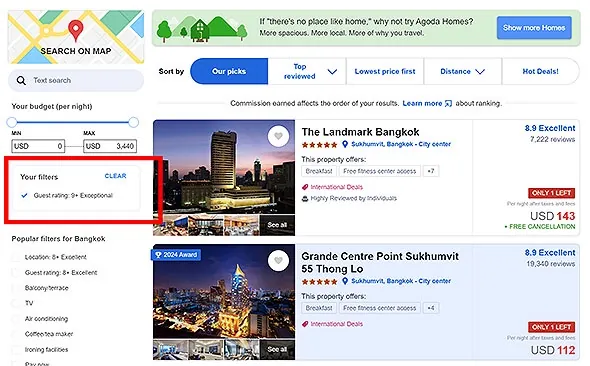
Task: Clear all your filters
Action: pos(116,176)
